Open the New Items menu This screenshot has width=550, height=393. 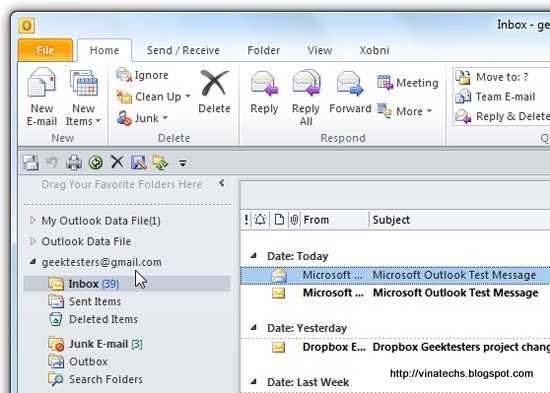pos(83,98)
